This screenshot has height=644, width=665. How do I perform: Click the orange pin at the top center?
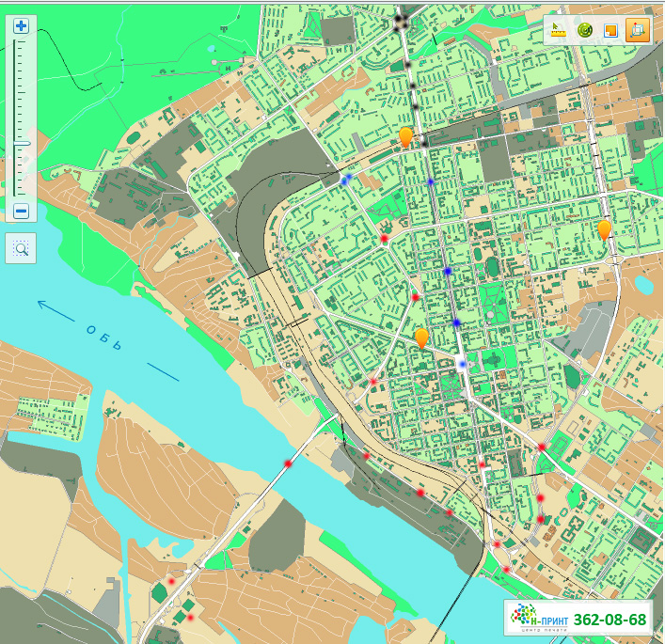405,137
